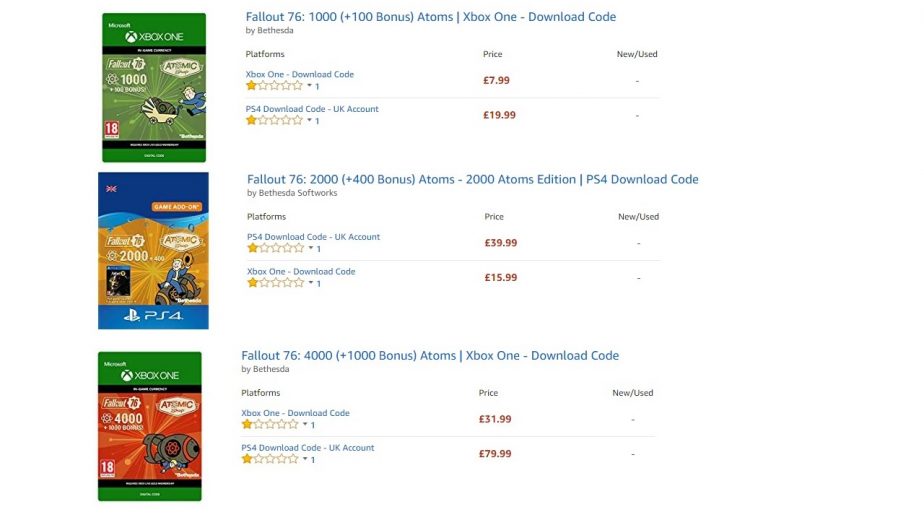Click star rating icons for £15.99 Xbox listing
The height and width of the screenshot is (520, 924).
pyautogui.click(x=275, y=283)
